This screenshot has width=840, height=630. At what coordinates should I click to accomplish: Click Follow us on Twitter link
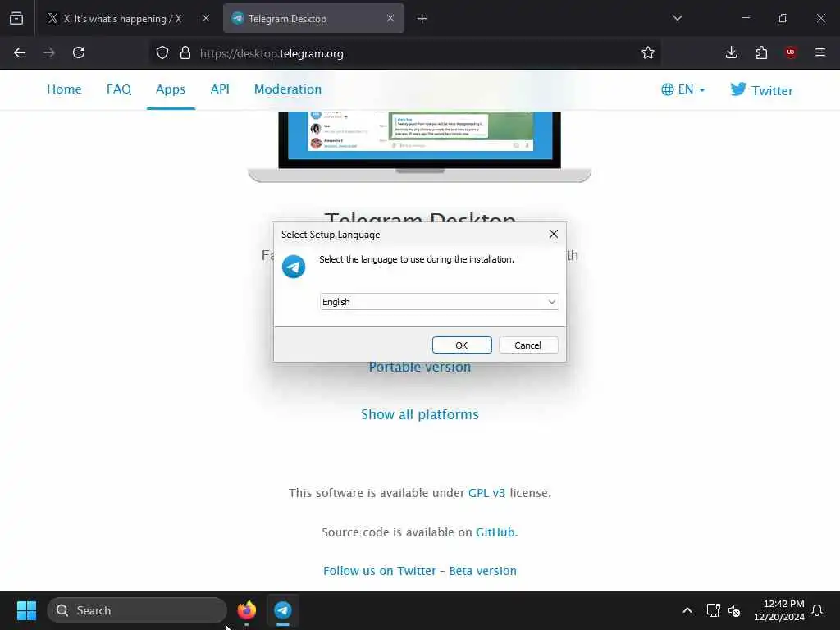coord(380,571)
